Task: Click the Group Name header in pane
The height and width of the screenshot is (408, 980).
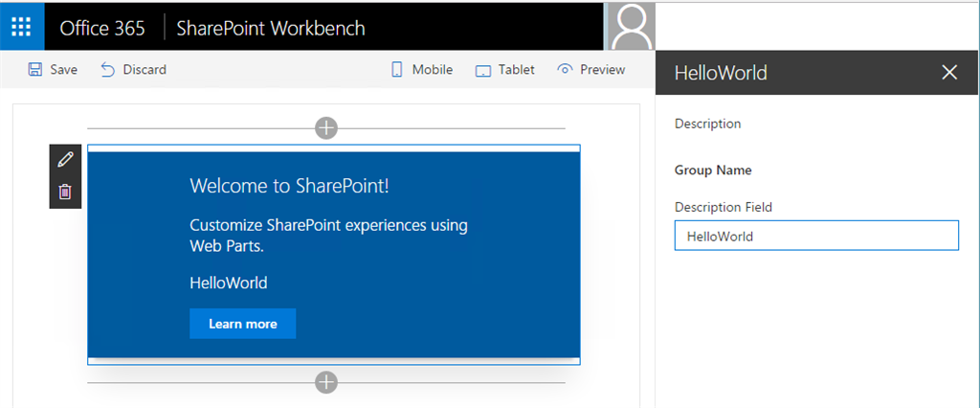Action: pyautogui.click(x=713, y=170)
